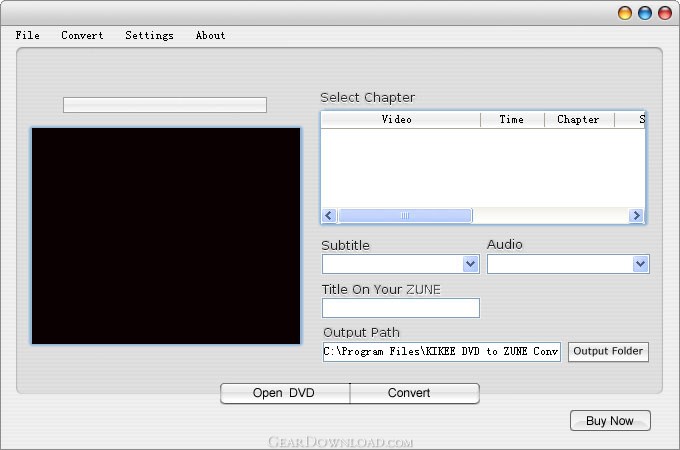680x450 pixels.
Task: Expand the Audio dropdown
Action: point(640,264)
